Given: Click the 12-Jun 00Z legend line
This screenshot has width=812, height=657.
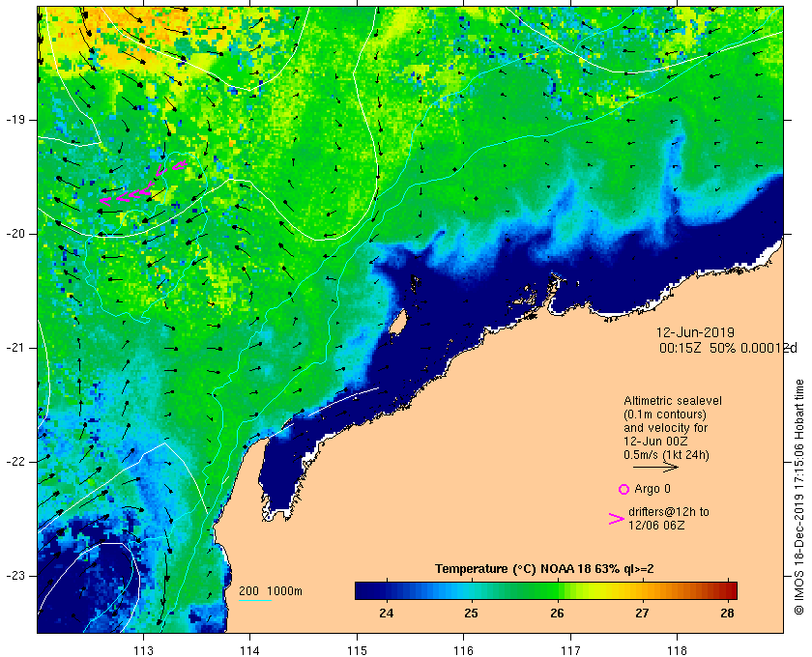Looking at the screenshot, I should click(x=655, y=442).
